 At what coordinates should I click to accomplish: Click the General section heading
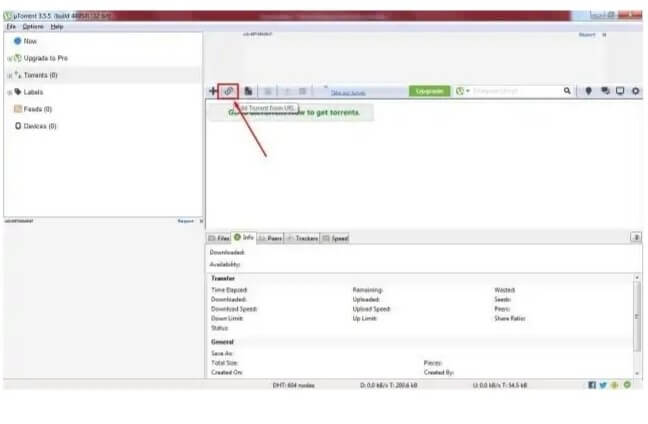(x=222, y=342)
